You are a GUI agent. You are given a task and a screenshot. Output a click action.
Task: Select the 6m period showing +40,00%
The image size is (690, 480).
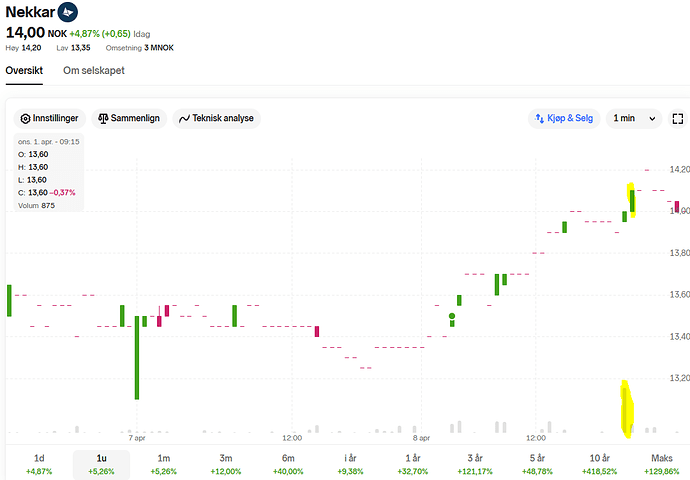tap(288, 464)
